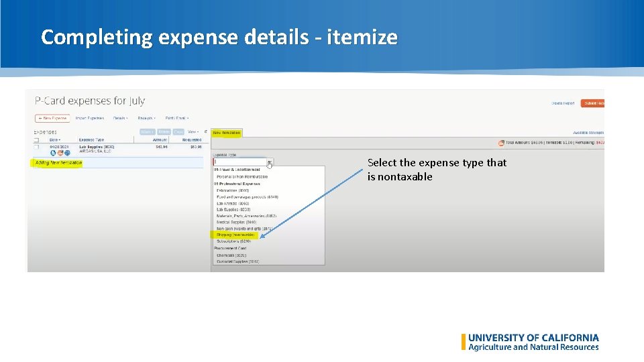Image resolution: width=644 pixels, height=362 pixels.
Task: Choose Lab Supplies option in dropdown list
Action: (233, 210)
